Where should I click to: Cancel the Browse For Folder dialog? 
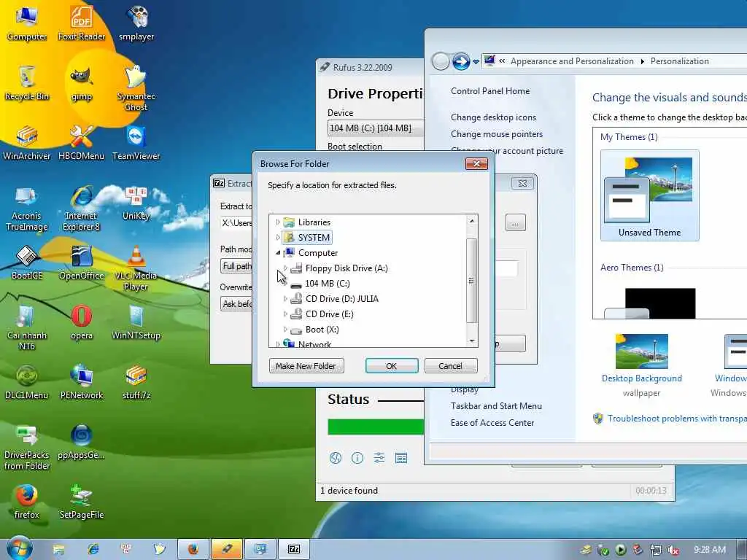[451, 366]
